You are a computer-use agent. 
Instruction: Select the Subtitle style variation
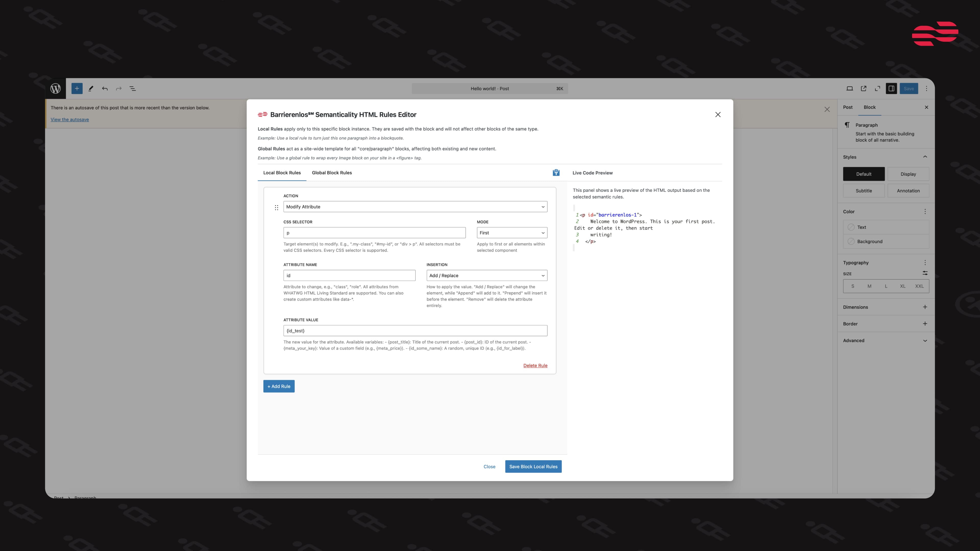coord(864,191)
